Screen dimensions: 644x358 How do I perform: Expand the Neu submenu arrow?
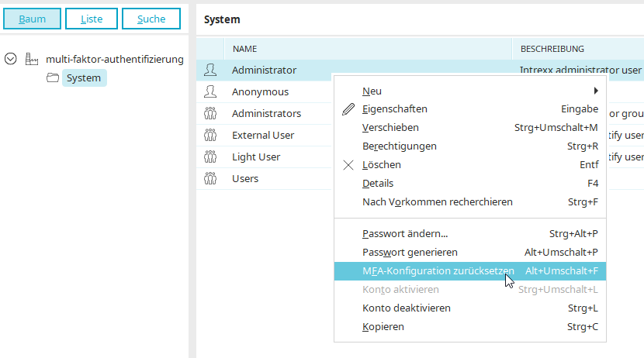(596, 91)
